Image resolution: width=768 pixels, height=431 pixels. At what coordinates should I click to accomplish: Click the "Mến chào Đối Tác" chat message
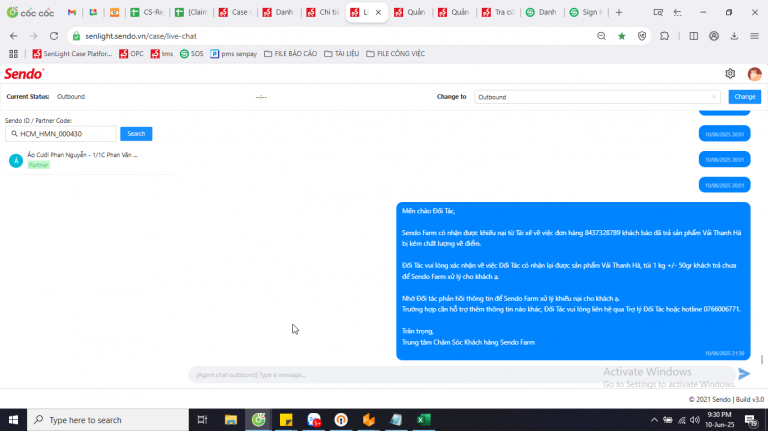pyautogui.click(x=573, y=281)
